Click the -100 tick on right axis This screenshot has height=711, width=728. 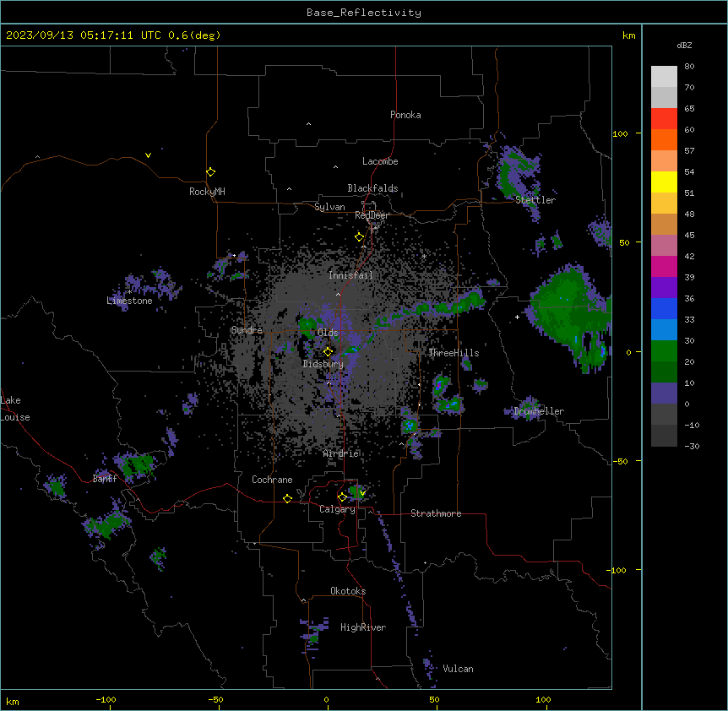pos(617,570)
